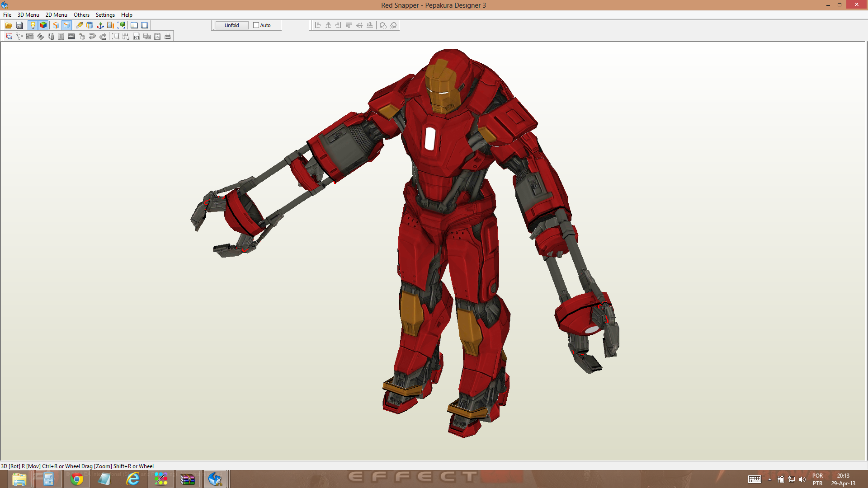Open the touch keyboard tray icon
This screenshot has width=868, height=488.
click(x=755, y=479)
